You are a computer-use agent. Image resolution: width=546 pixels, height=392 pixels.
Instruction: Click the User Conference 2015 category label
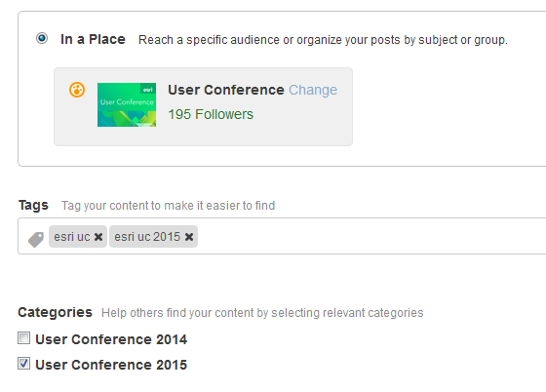111,365
